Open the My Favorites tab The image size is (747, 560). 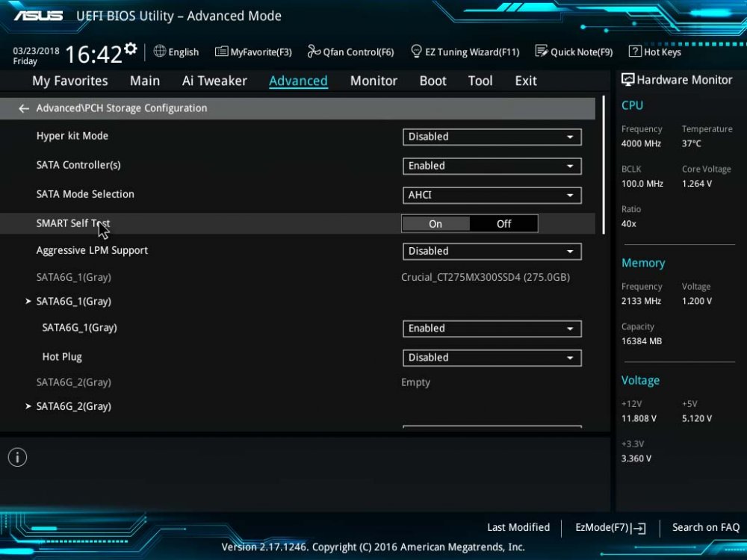point(70,81)
